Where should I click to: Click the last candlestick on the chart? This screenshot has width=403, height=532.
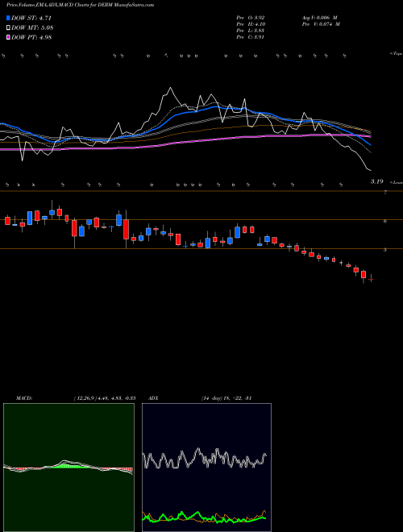tap(371, 279)
